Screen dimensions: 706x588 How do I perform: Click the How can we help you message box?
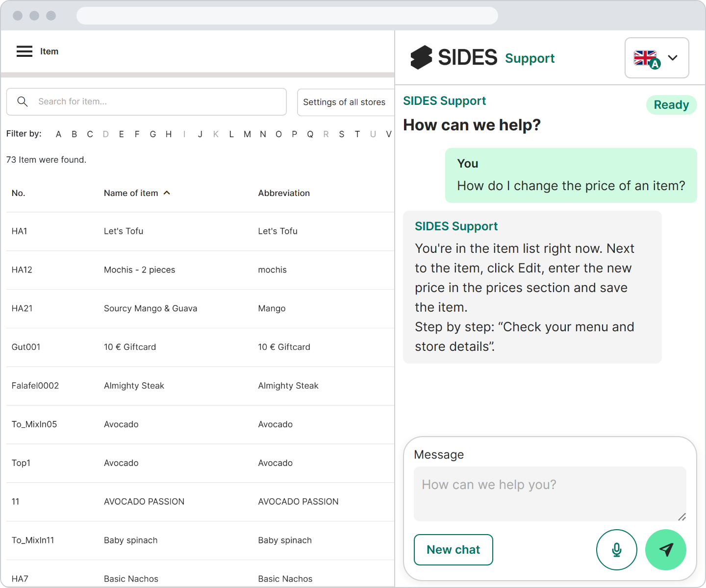pos(550,493)
